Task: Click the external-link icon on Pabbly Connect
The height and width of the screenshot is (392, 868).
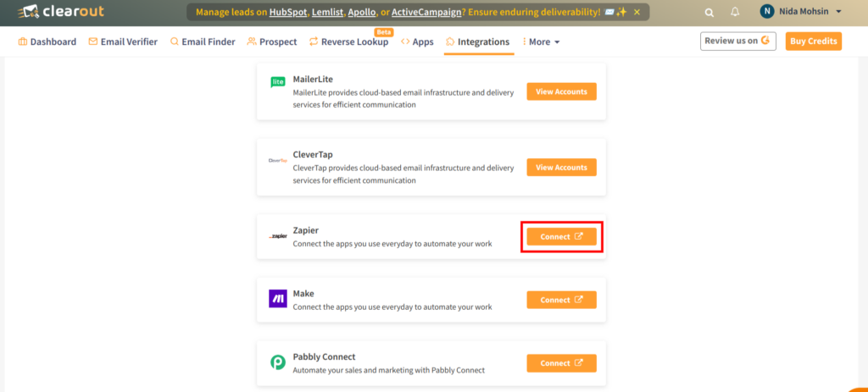Action: [578, 362]
